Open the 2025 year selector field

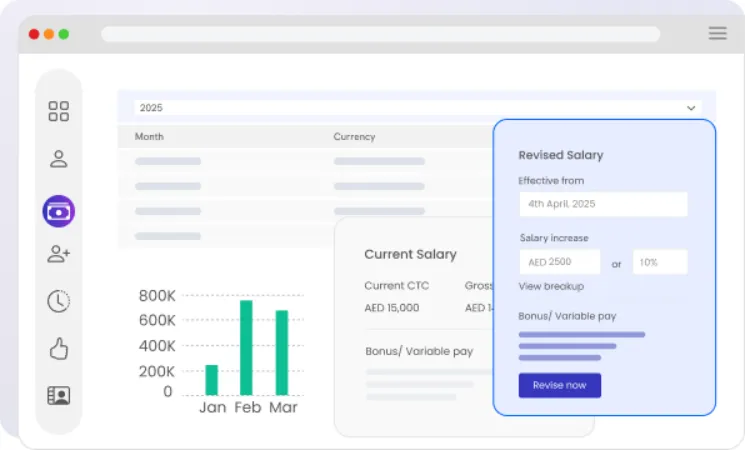[x=418, y=108]
